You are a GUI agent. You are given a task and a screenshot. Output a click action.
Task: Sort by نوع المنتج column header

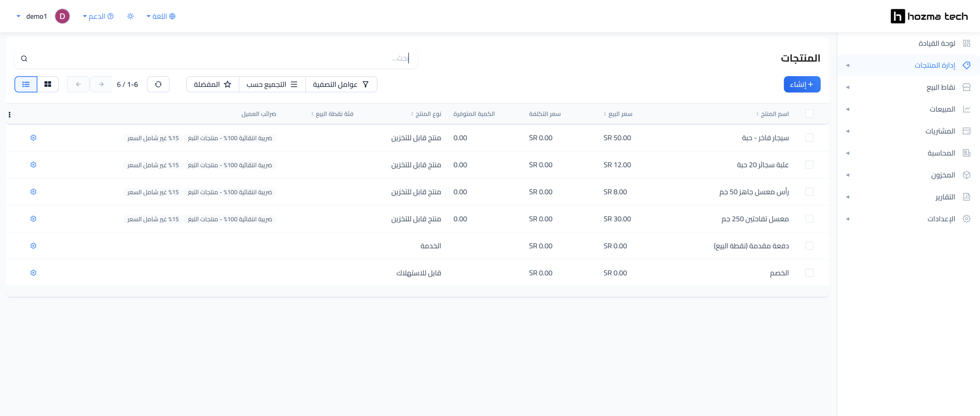426,114
